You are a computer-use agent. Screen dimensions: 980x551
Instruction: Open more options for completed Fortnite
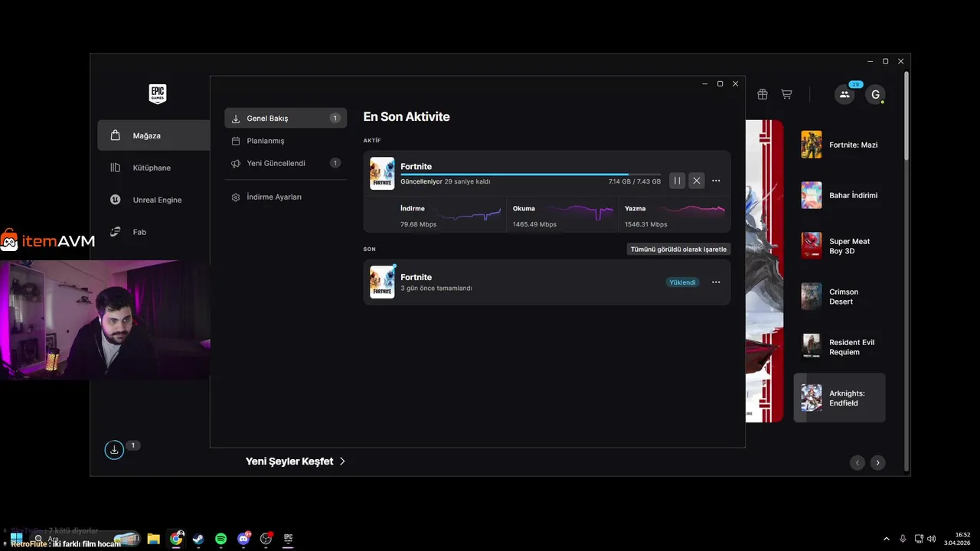716,282
